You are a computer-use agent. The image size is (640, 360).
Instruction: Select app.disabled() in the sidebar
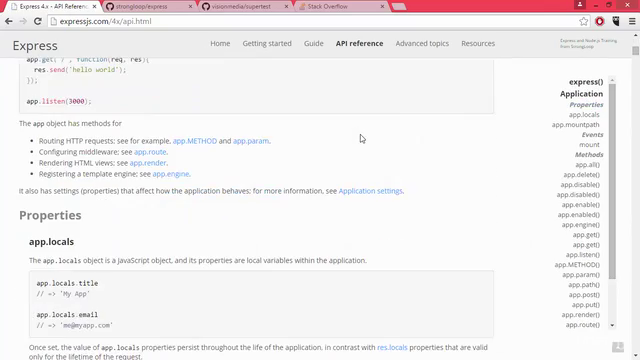click(578, 195)
